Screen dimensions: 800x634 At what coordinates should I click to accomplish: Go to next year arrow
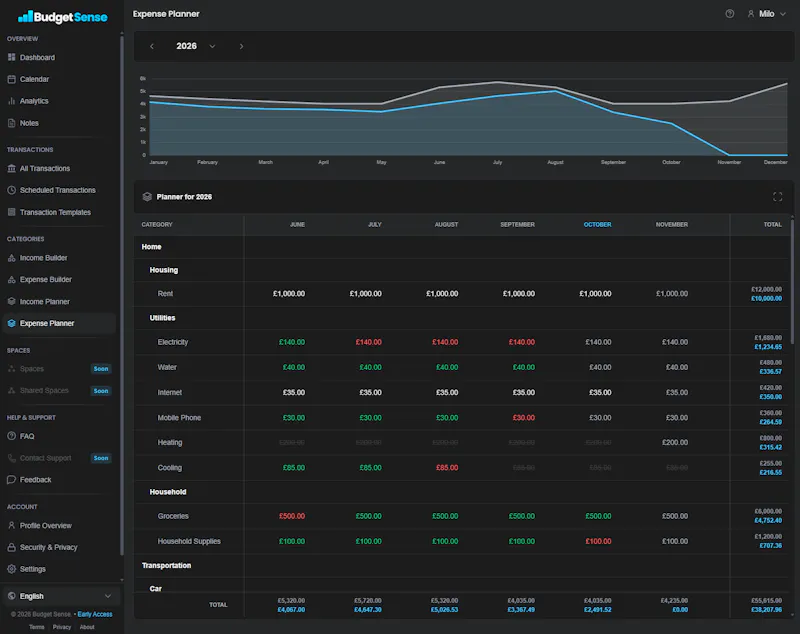pos(241,46)
